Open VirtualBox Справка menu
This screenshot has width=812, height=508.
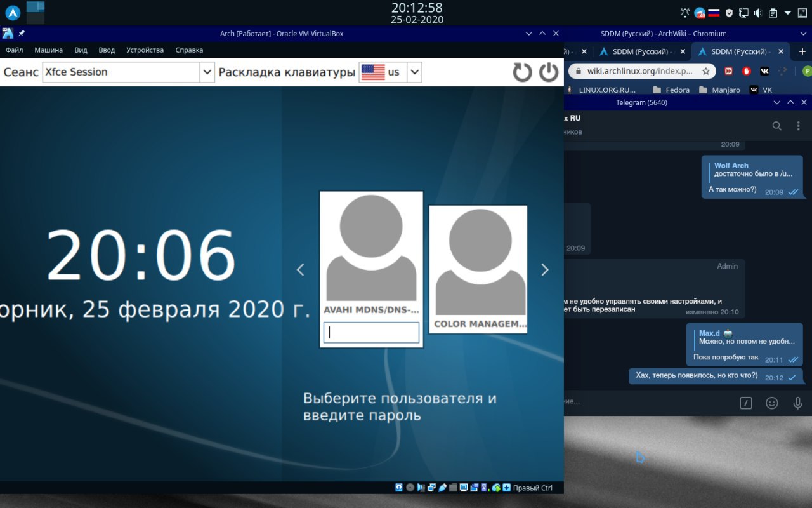point(189,50)
